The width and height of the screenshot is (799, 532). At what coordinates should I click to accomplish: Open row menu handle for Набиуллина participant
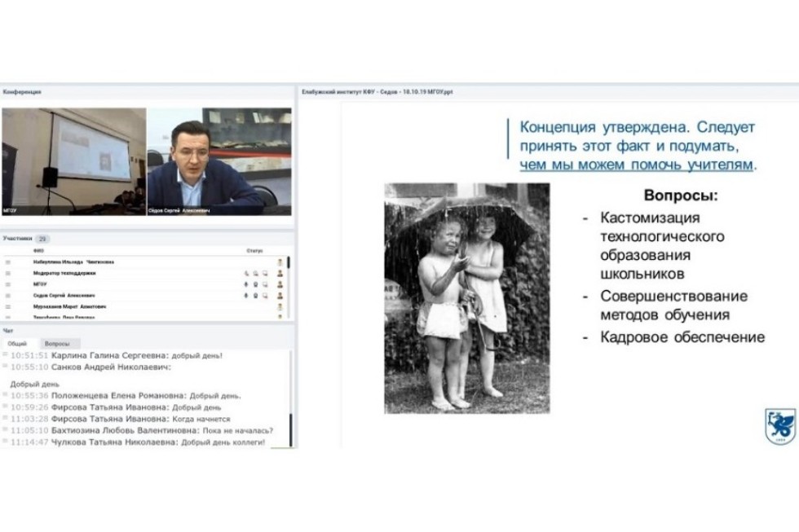click(x=10, y=262)
